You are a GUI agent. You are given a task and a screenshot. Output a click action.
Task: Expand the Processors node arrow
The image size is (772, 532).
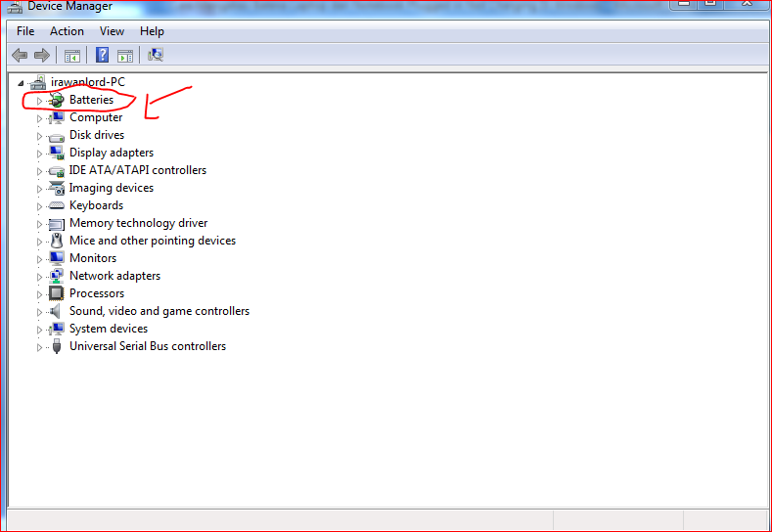[x=39, y=294]
